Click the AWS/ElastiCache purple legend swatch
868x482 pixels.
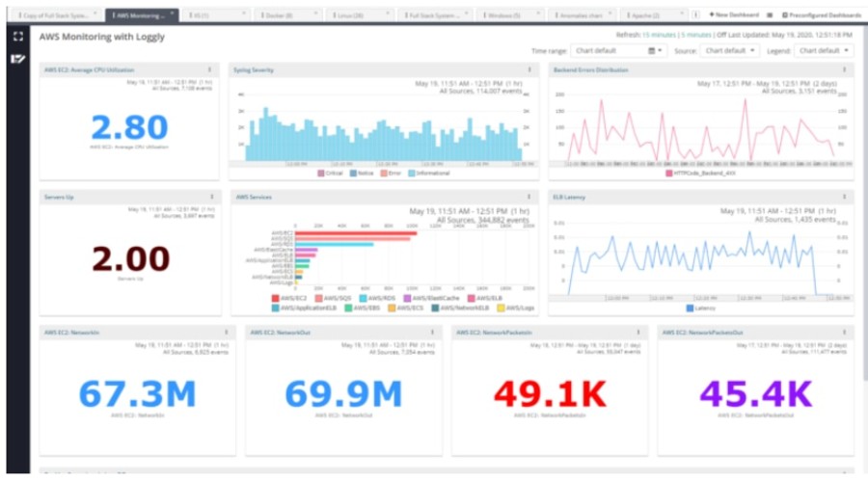tap(407, 298)
